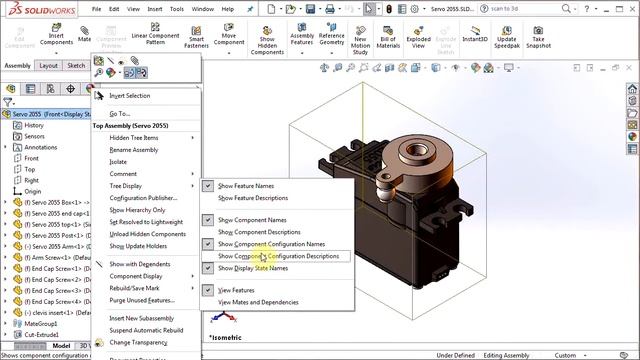
Task: Switch to the Assembly tab
Action: click(18, 65)
